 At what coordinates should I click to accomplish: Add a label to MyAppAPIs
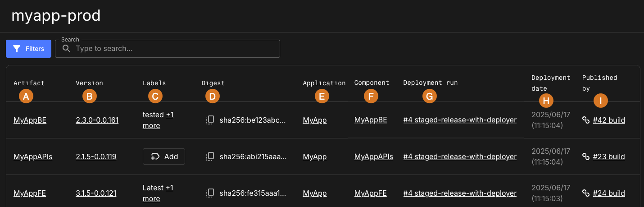click(164, 156)
